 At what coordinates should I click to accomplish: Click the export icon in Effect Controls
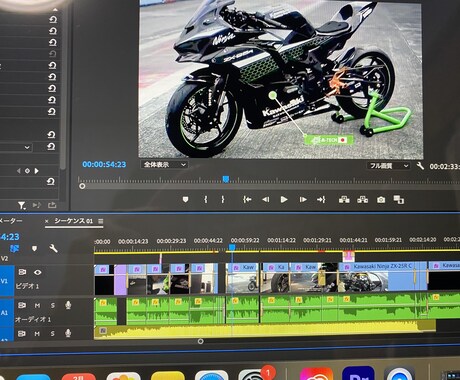click(x=52, y=205)
